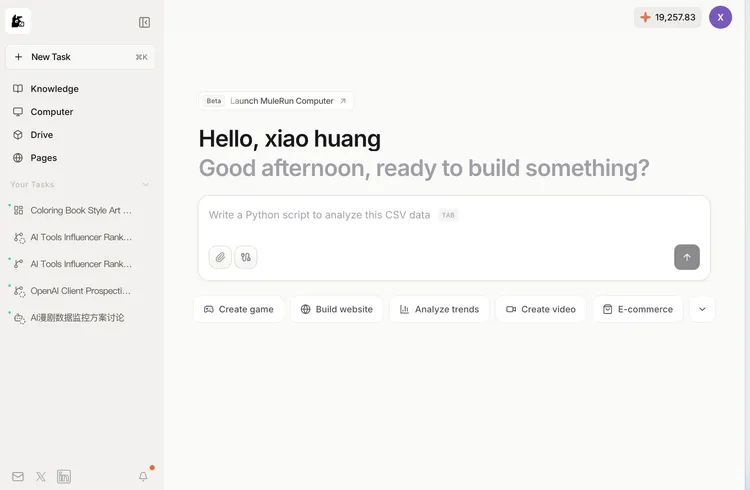Image resolution: width=750 pixels, height=490 pixels.
Task: Click the New Task button
Action: [80, 57]
